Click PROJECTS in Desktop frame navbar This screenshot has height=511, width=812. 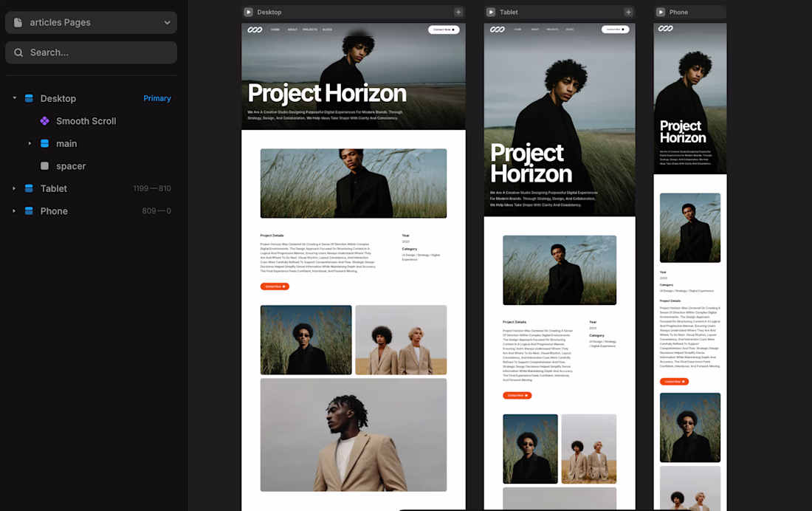[x=310, y=30]
